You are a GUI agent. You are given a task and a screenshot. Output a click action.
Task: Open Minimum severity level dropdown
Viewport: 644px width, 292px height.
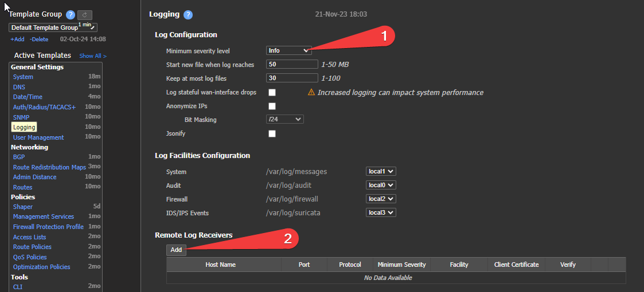click(x=288, y=50)
